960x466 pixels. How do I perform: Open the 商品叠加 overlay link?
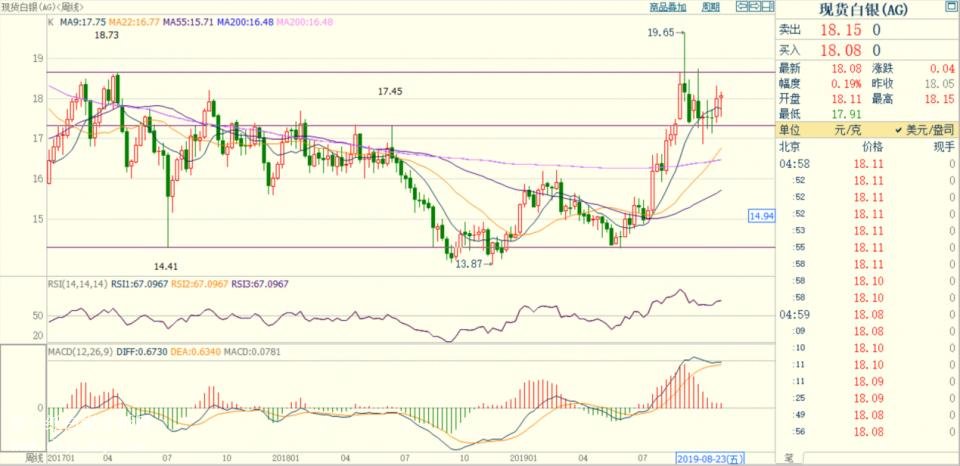click(x=668, y=6)
